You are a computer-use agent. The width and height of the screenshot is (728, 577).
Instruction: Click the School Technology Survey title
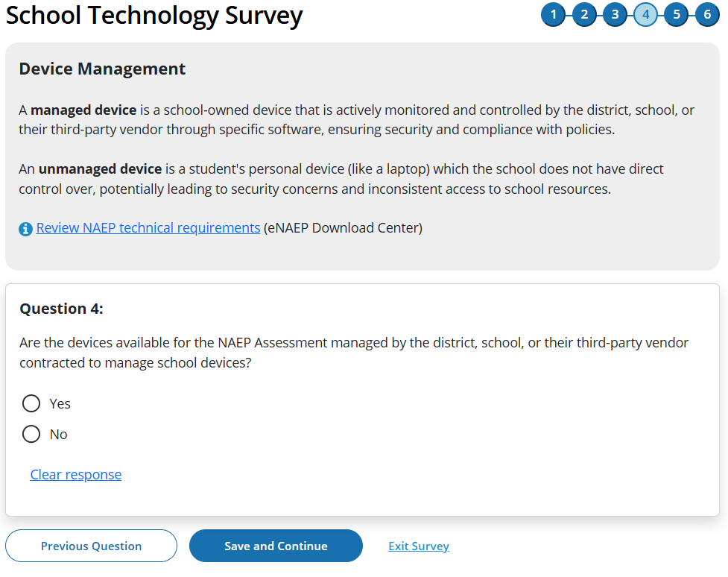point(155,15)
